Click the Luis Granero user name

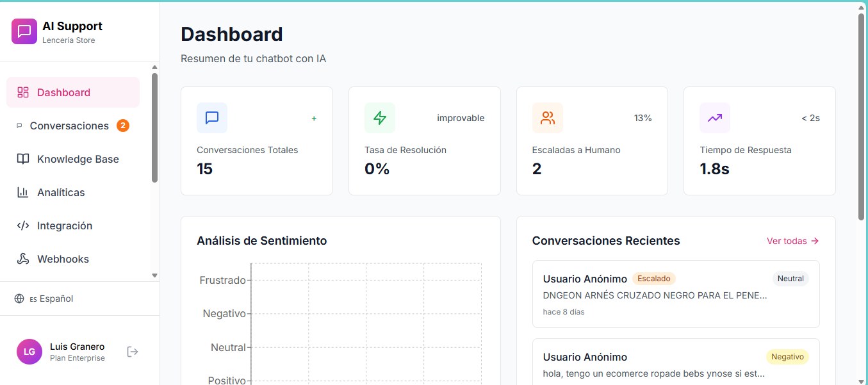(x=77, y=347)
